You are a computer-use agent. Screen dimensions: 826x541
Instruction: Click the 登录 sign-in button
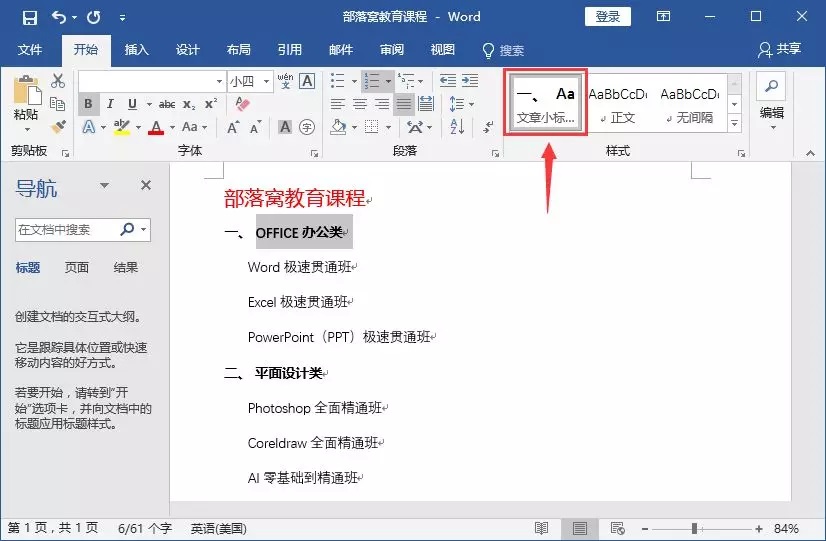click(x=608, y=17)
